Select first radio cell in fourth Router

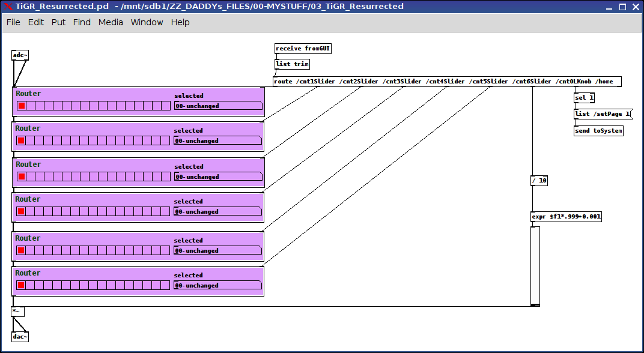click(x=21, y=212)
